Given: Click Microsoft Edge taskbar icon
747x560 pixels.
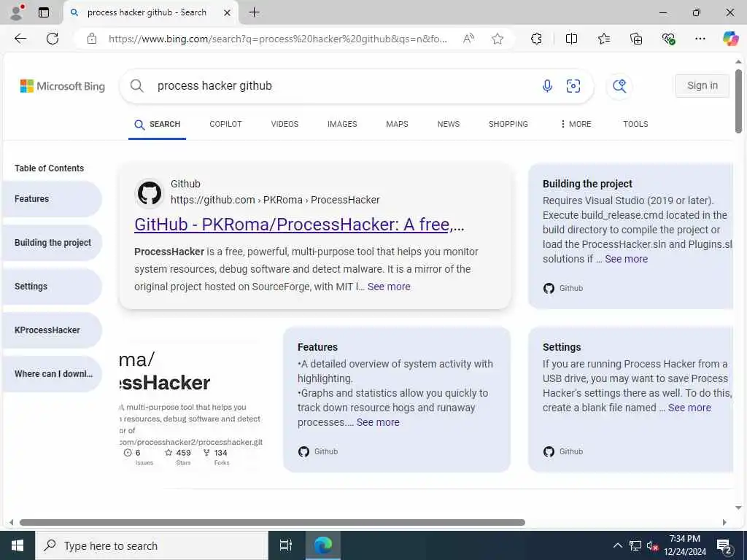Looking at the screenshot, I should click(x=322, y=545).
